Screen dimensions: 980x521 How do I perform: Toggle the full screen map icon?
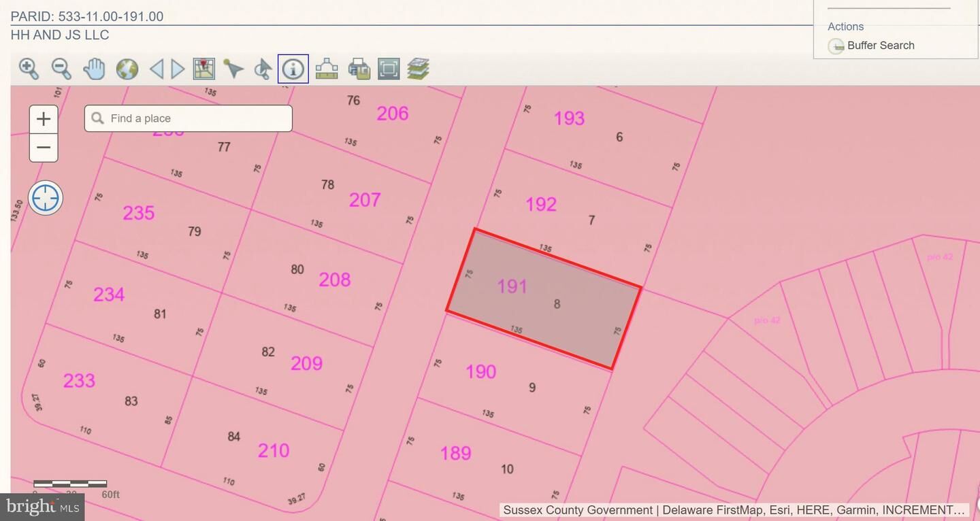pos(388,68)
